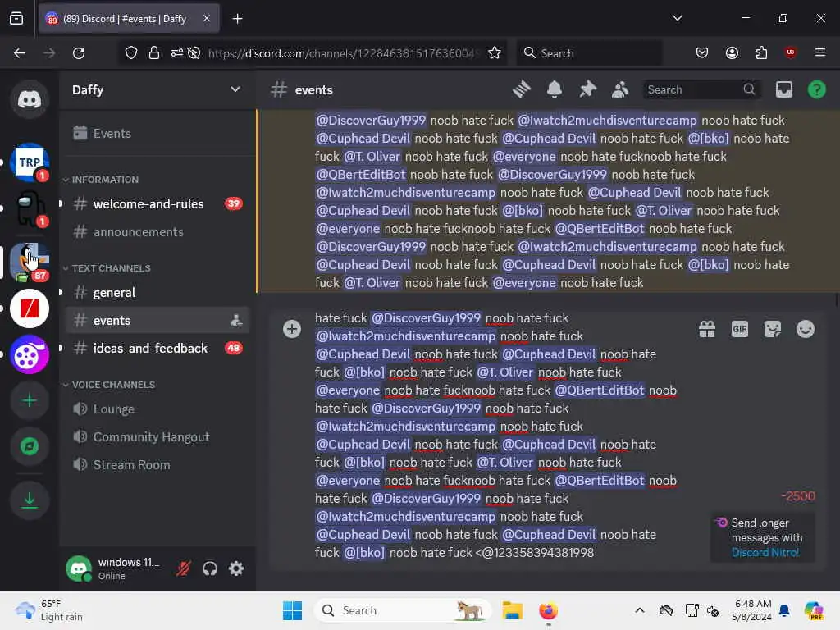
Task: Open the TRP server icon
Action: (30, 162)
